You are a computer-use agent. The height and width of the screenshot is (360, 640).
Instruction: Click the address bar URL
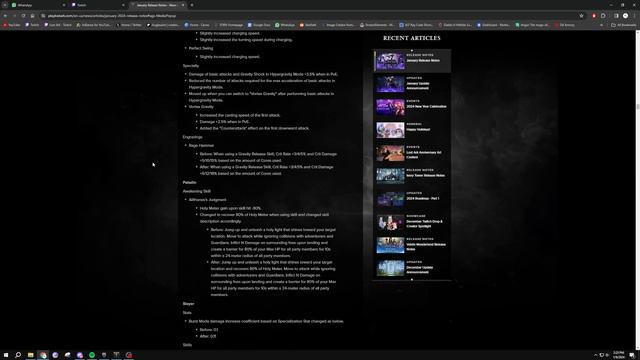click(x=112, y=16)
